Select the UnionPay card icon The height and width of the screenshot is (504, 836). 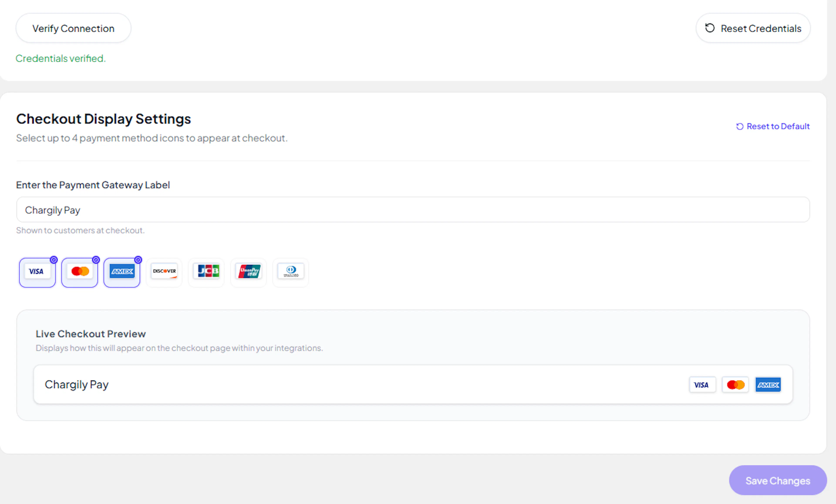[x=249, y=273]
